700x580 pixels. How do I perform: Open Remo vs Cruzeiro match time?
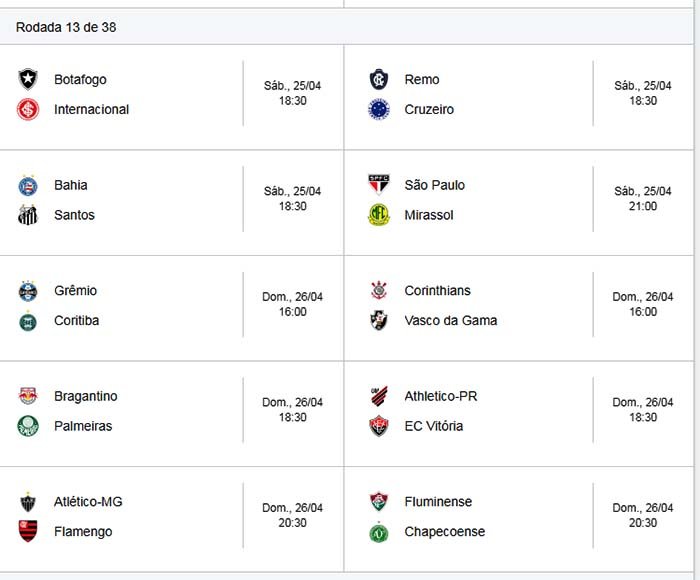[643, 94]
